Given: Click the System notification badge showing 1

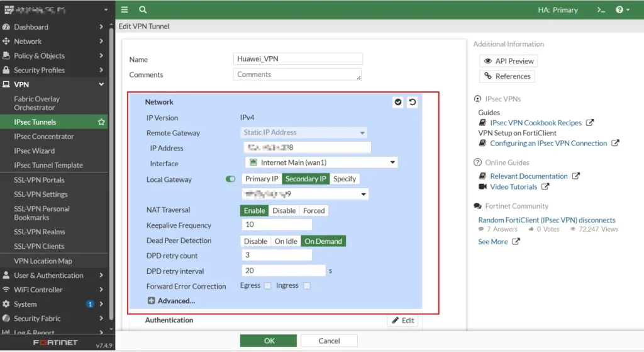Looking at the screenshot, I should [89, 304].
